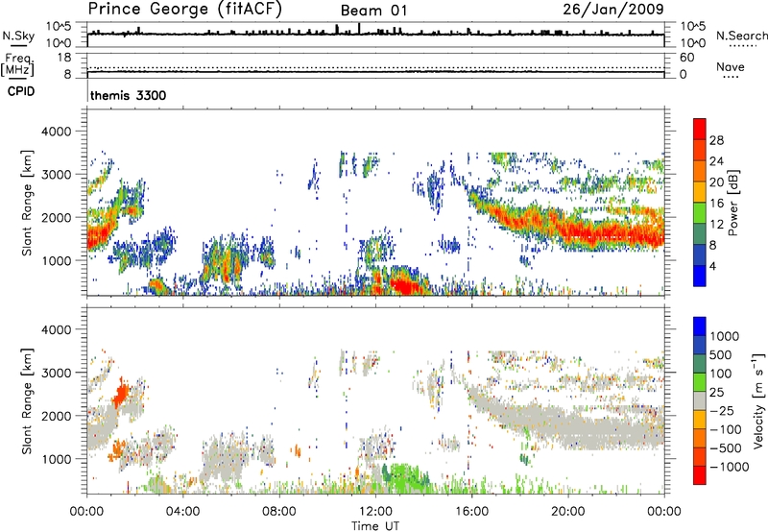768x532 pixels.
Task: Select the "12" power colorbar label
Action: (716, 225)
